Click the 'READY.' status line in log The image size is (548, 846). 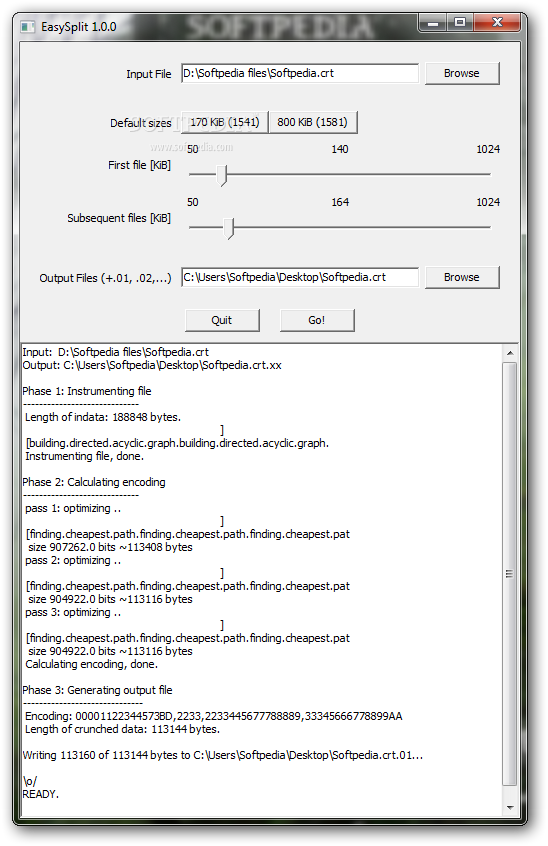(40, 795)
